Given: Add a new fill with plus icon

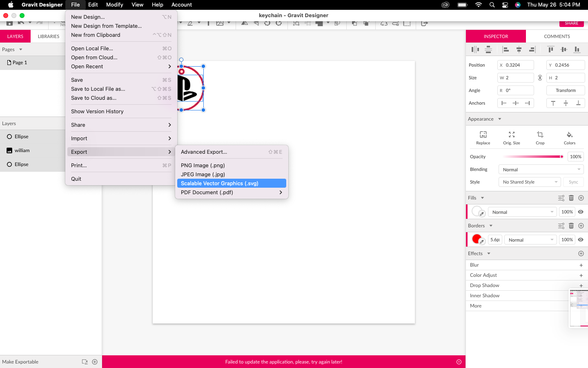Looking at the screenshot, I should [x=581, y=198].
